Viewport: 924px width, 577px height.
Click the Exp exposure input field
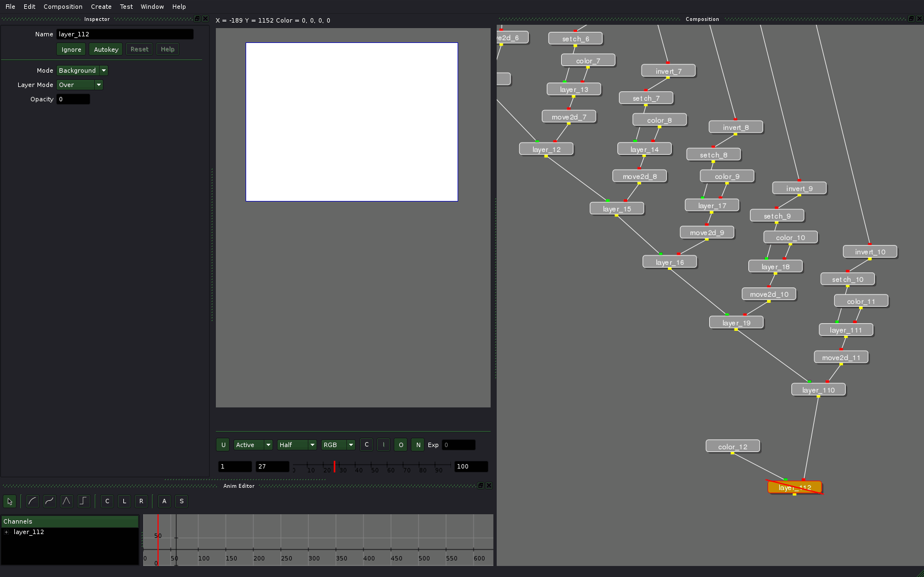pyautogui.click(x=459, y=445)
